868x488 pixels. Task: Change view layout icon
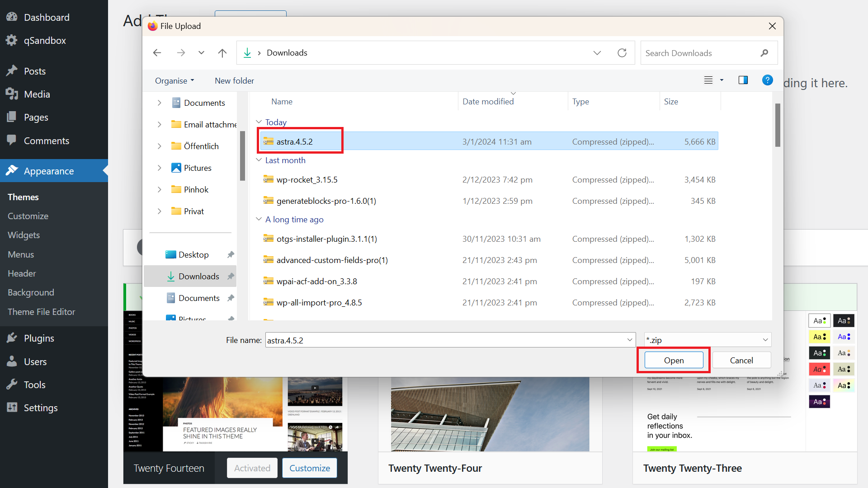708,80
